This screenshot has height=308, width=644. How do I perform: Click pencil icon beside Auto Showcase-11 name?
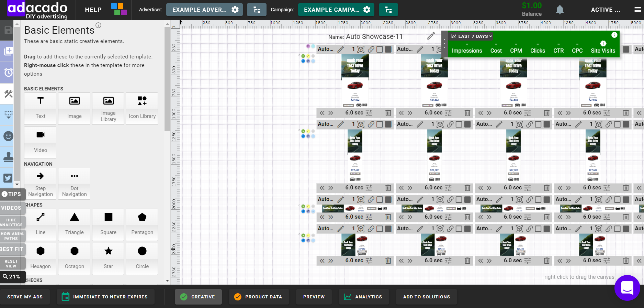coord(431,36)
